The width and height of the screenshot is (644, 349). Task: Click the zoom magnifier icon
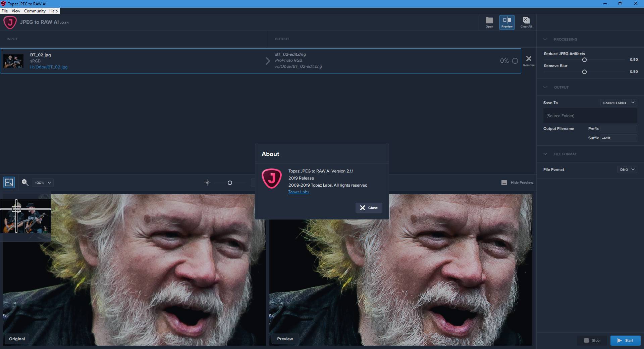(25, 182)
